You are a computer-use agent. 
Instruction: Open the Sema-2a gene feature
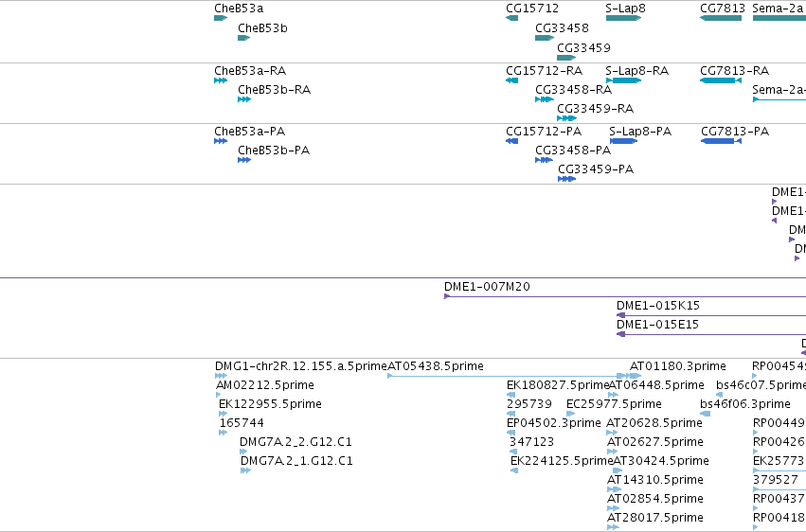point(779,18)
